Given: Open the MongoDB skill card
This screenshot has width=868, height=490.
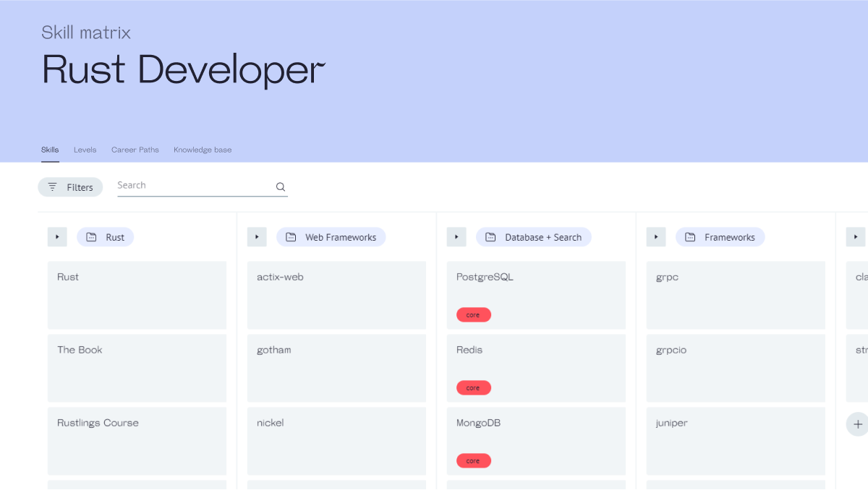Looking at the screenshot, I should coord(536,442).
